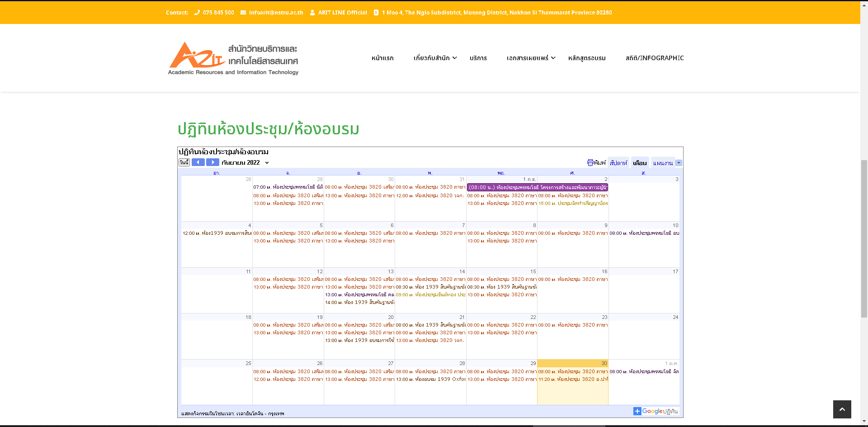Open the 15:00 ประชุมจัดทำปริญญาบัตร event on the 2nd
This screenshot has width=868, height=427.
pos(573,204)
